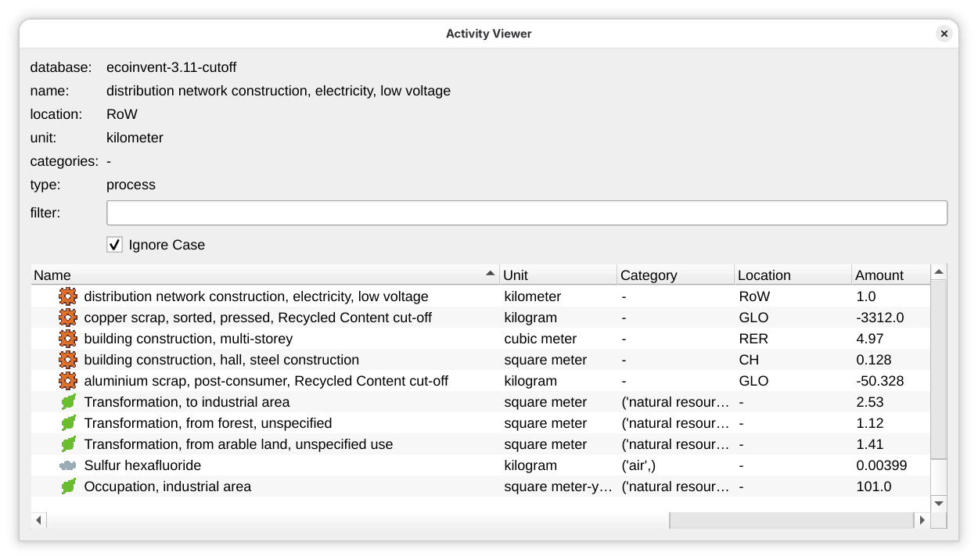Uncheck the Ignore Case checkbox
978x560 pixels.
pos(115,245)
